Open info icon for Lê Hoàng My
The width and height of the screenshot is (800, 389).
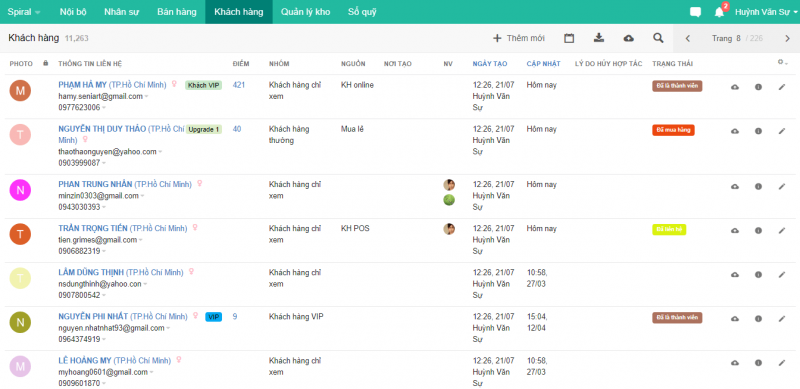tap(758, 362)
